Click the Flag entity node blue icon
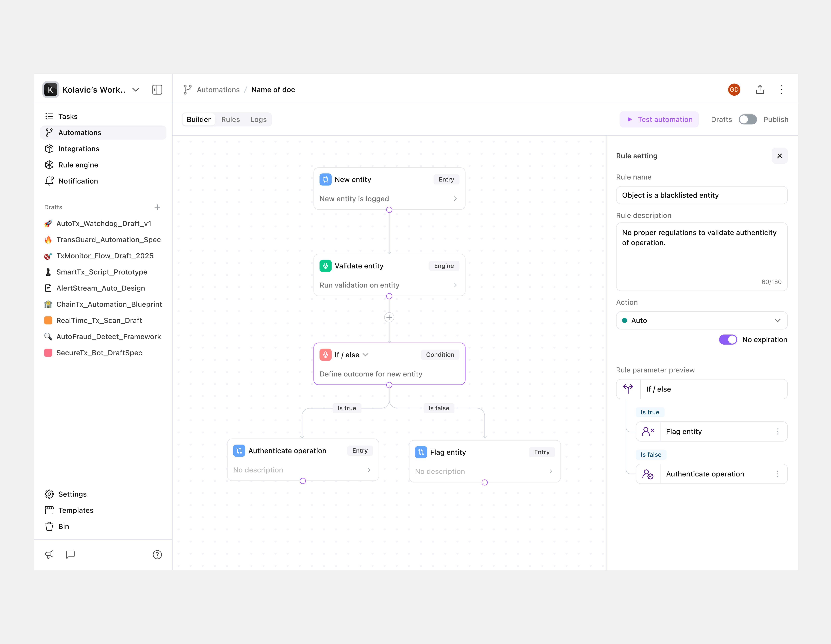The width and height of the screenshot is (831, 644). point(421,452)
